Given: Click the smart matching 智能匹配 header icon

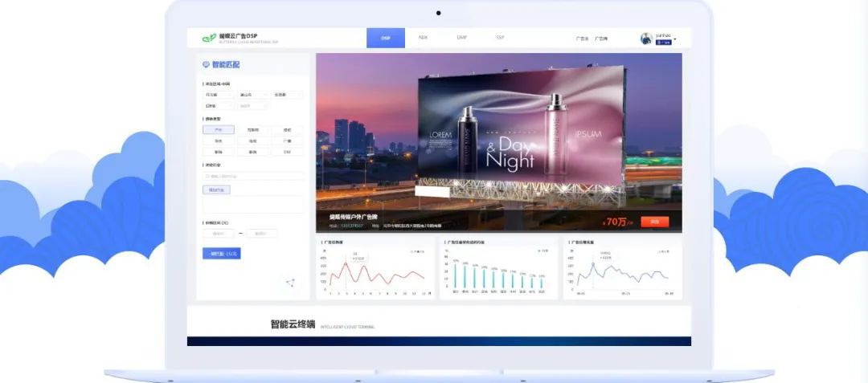Looking at the screenshot, I should 207,65.
